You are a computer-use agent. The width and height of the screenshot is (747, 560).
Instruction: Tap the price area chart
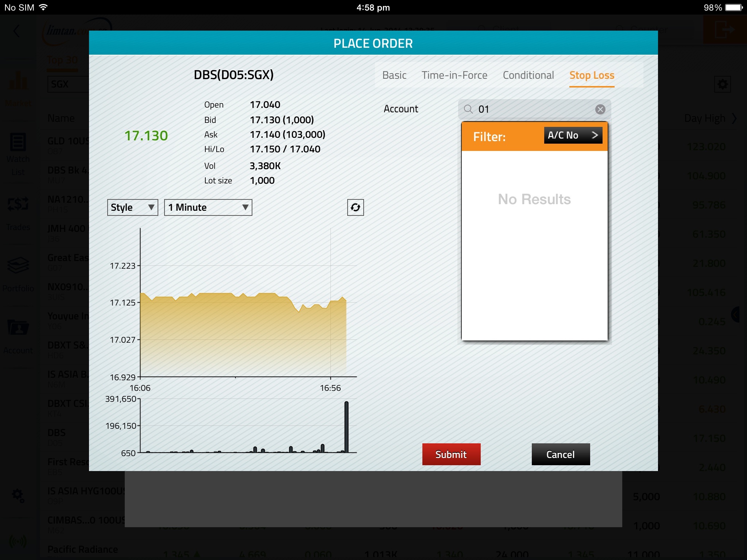click(243, 335)
